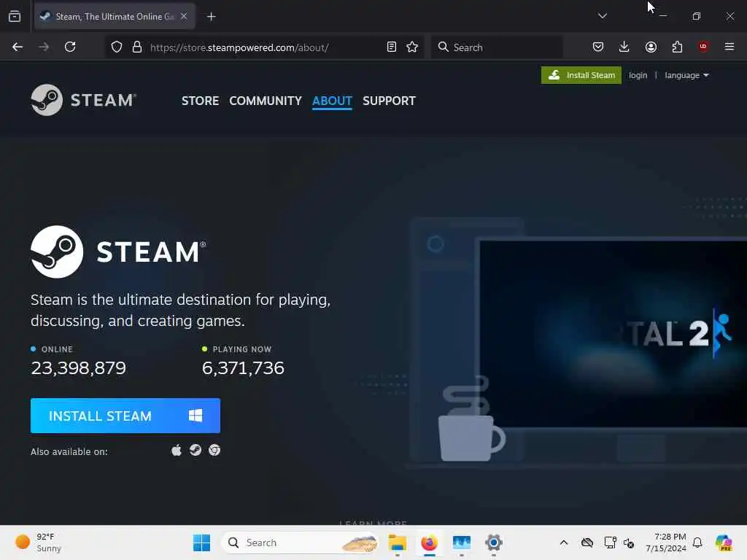Open network display tray icon
Image resolution: width=747 pixels, height=560 pixels.
click(x=611, y=542)
